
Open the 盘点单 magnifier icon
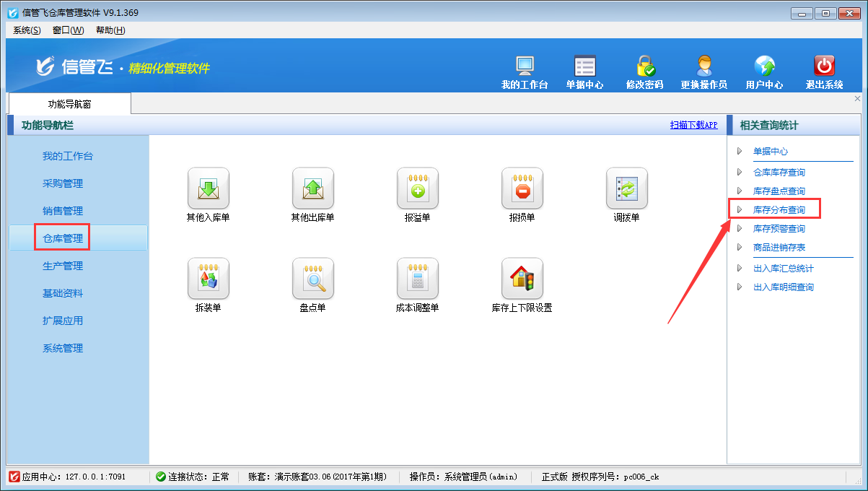click(312, 279)
